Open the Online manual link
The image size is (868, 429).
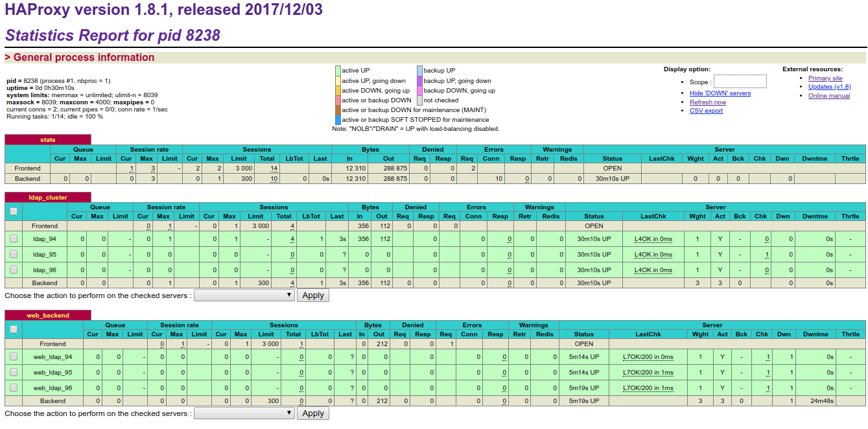[x=829, y=96]
